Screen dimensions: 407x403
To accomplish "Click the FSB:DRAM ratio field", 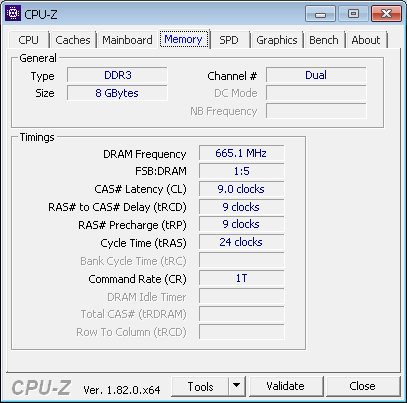I will 241,171.
